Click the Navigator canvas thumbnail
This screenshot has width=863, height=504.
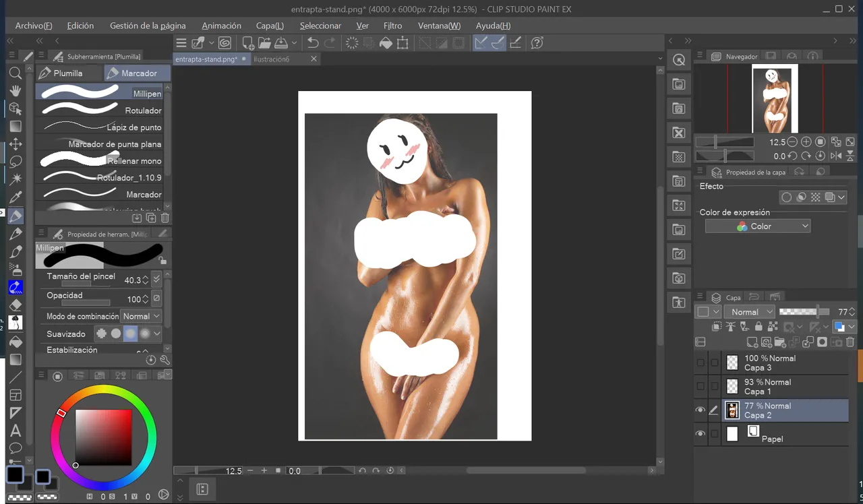[775, 98]
